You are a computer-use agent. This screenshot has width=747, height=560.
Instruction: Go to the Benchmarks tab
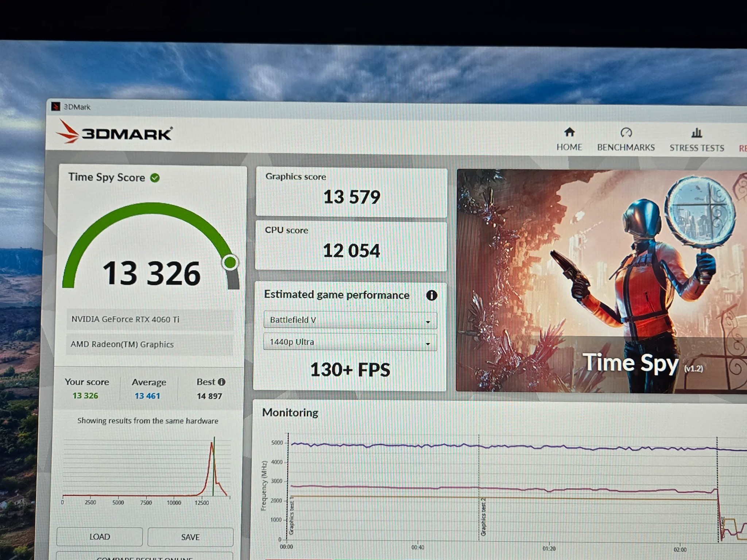pos(626,147)
